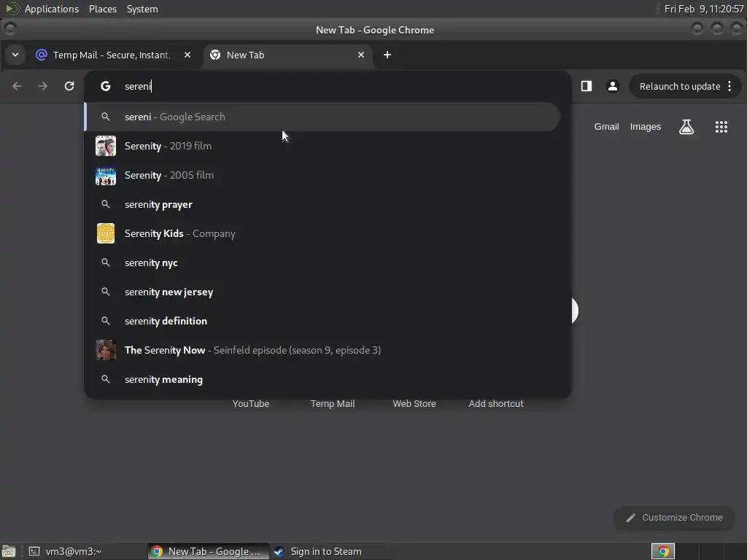Select the 'serenity definition' suggestion
The image size is (747, 560).
tap(322, 321)
